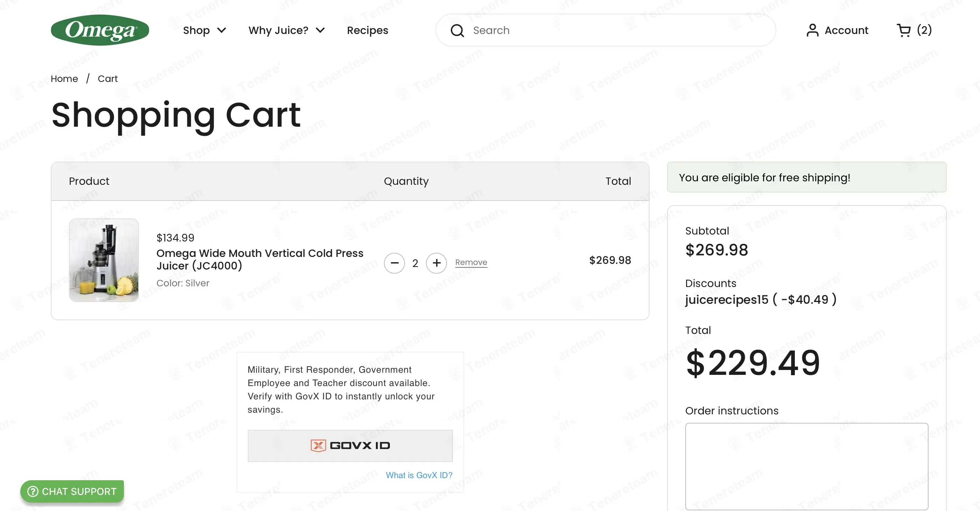
Task: Click into the Search field
Action: tap(605, 30)
